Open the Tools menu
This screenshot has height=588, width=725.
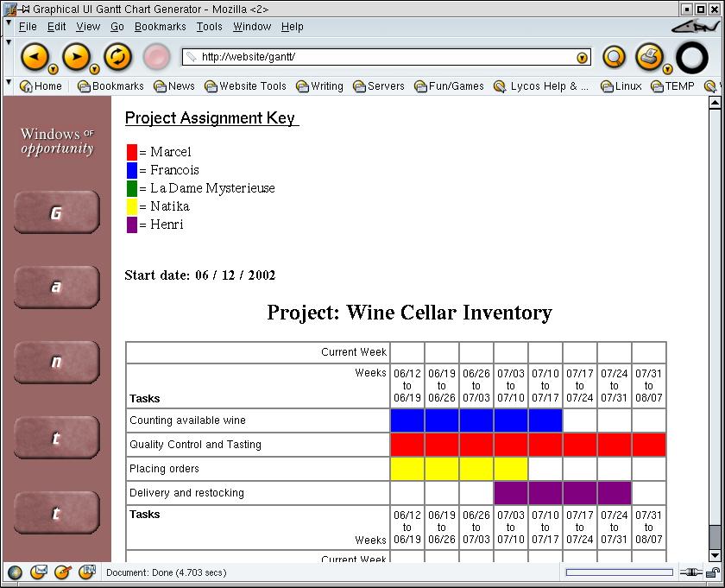point(209,27)
